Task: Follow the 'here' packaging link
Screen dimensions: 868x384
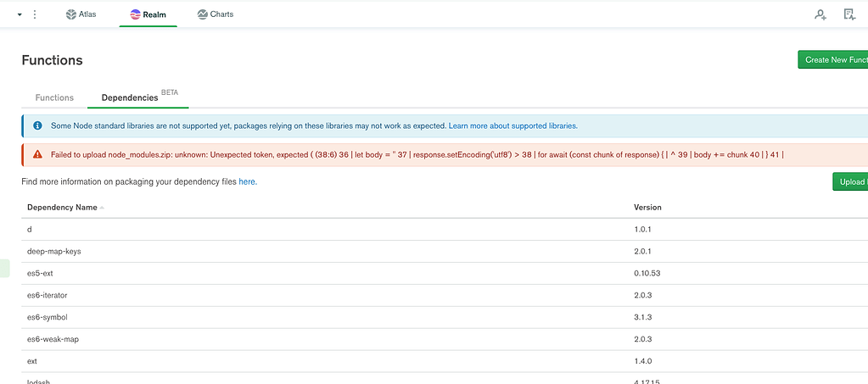Action: (x=247, y=181)
